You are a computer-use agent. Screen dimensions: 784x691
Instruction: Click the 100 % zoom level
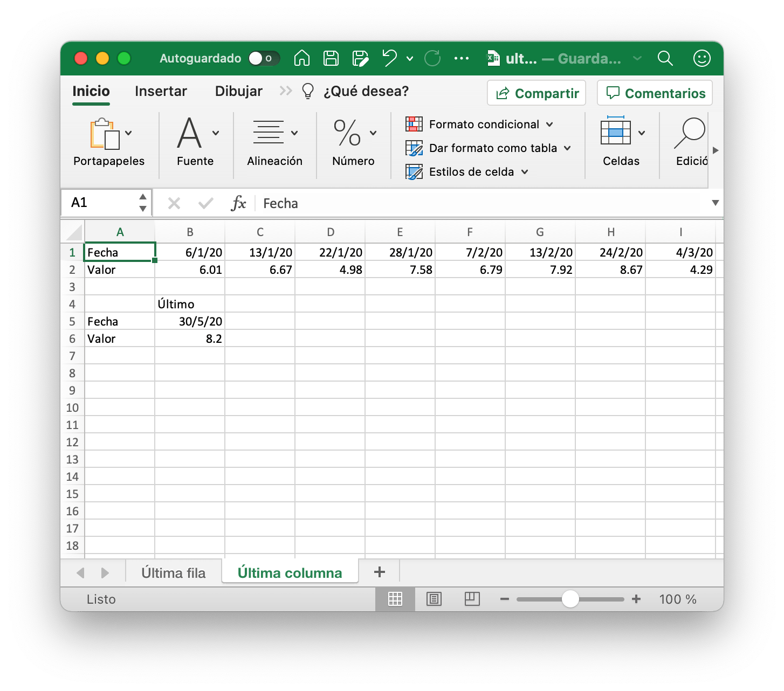pos(678,599)
